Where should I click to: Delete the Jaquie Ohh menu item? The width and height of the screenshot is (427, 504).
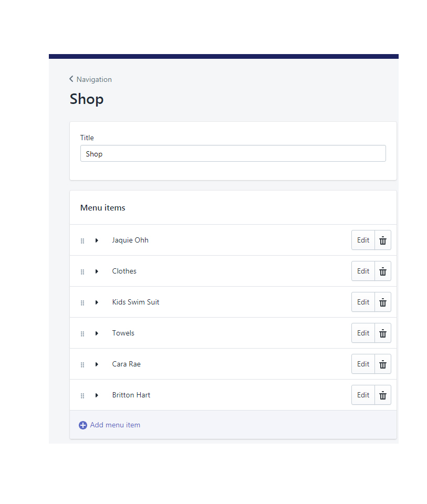(x=383, y=240)
